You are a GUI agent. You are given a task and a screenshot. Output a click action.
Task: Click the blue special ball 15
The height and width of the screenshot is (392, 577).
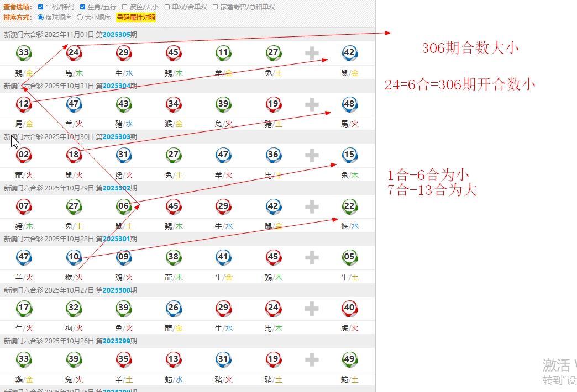tap(349, 155)
